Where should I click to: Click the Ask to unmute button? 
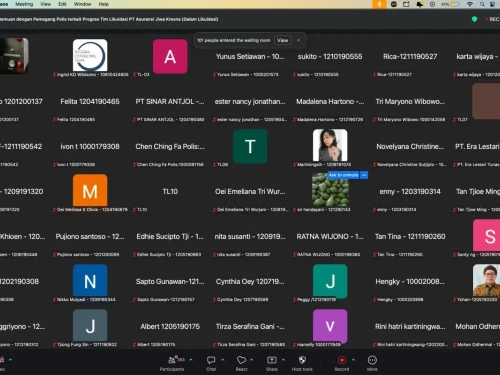click(343, 175)
